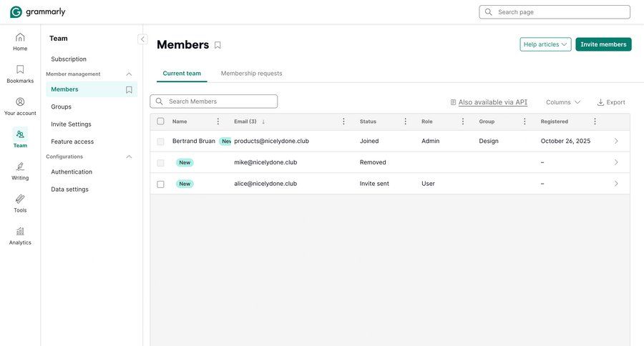Collapse the Configurations section
The width and height of the screenshot is (644, 346).
[129, 157]
